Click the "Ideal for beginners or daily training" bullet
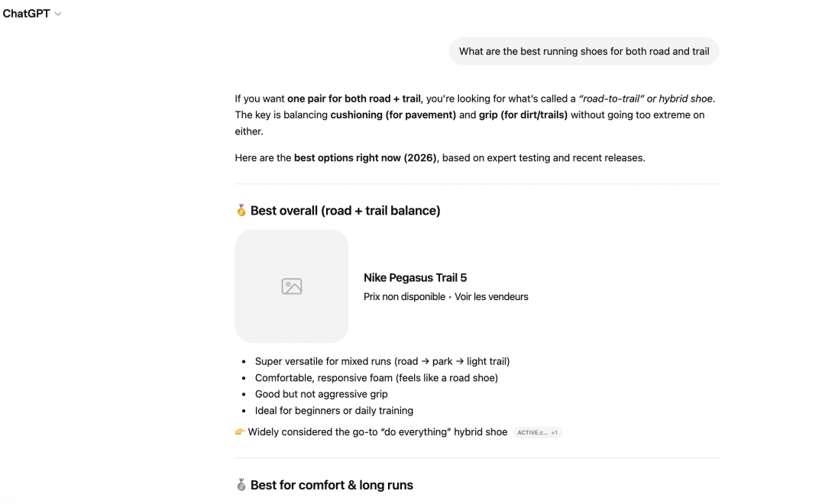 click(x=334, y=411)
